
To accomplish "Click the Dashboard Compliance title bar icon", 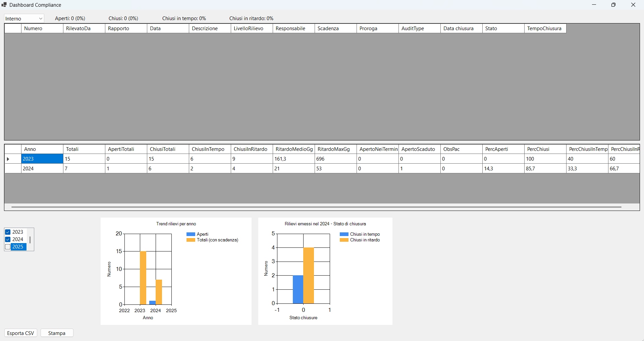I will (x=4, y=5).
